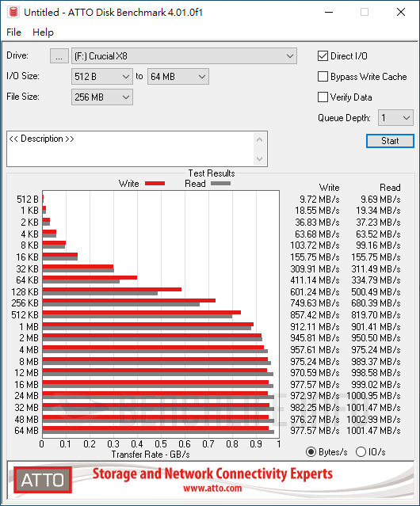Click the ATTO Disk Benchmark title bar icon
The width and height of the screenshot is (420, 506).
click(x=13, y=12)
